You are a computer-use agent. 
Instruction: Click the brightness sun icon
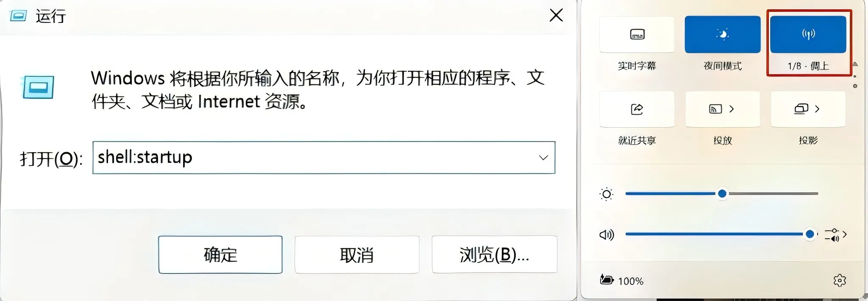(x=606, y=194)
